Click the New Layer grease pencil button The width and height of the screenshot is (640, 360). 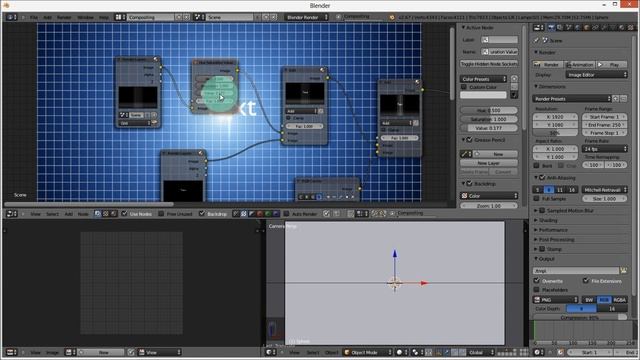click(489, 163)
